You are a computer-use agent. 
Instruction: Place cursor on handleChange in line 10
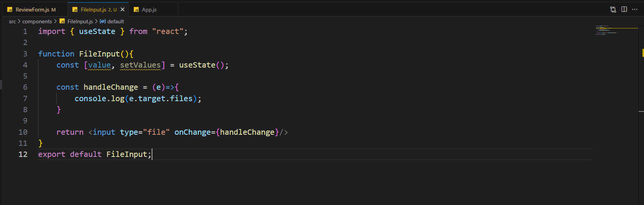[247, 132]
